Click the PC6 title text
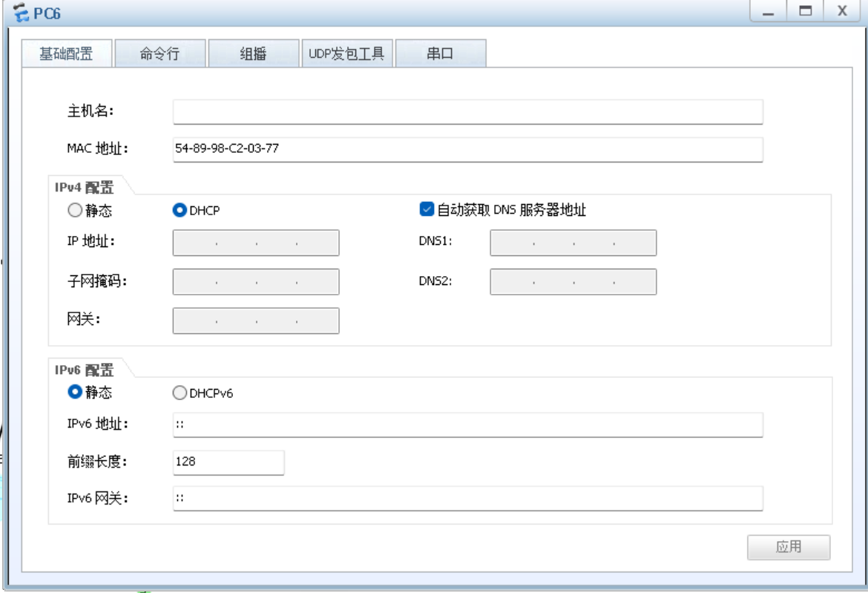The height and width of the screenshot is (593, 868). [x=47, y=13]
